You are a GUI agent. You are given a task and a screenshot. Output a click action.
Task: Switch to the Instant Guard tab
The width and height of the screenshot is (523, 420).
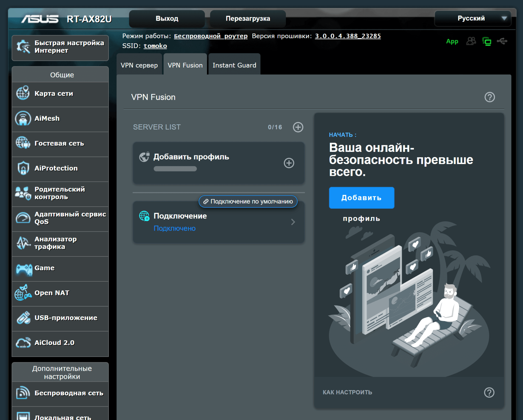(234, 65)
